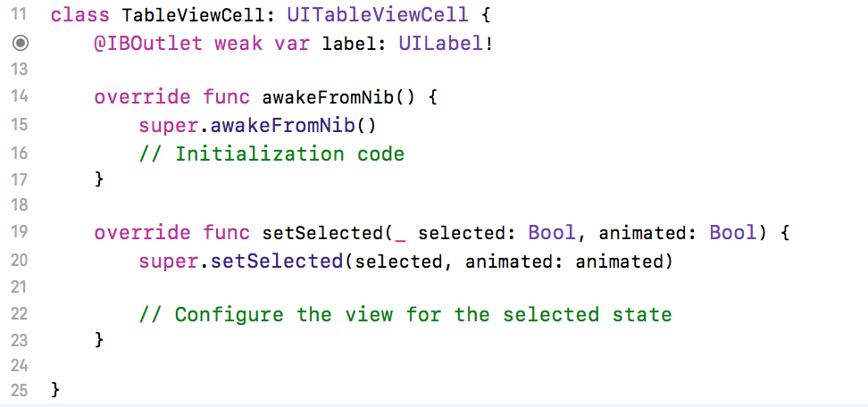Click line number 19 in the gutter

19,231
